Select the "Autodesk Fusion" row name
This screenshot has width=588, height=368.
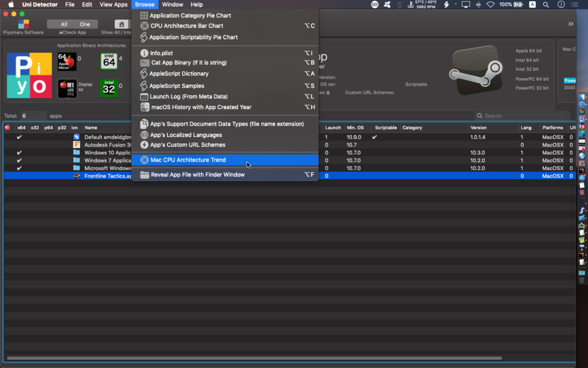pyautogui.click(x=108, y=144)
